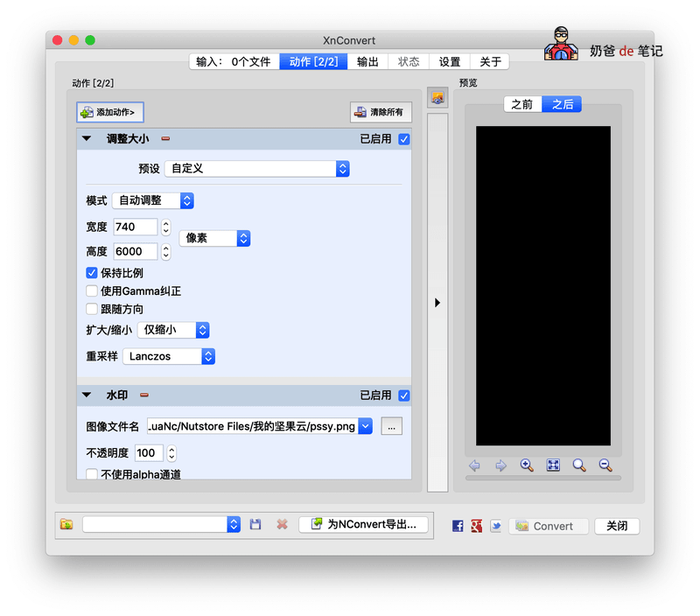The width and height of the screenshot is (700, 616).
Task: Open the 设置 settings tab
Action: pos(450,61)
